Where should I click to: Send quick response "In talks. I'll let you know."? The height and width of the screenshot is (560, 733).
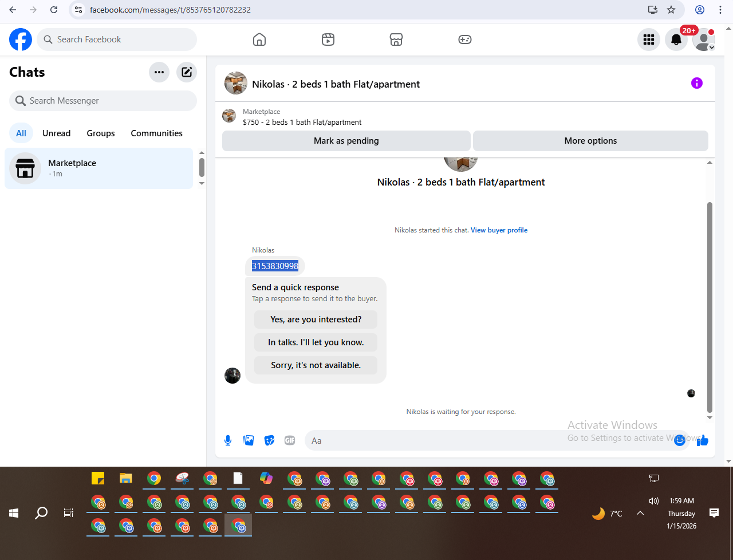(x=316, y=342)
